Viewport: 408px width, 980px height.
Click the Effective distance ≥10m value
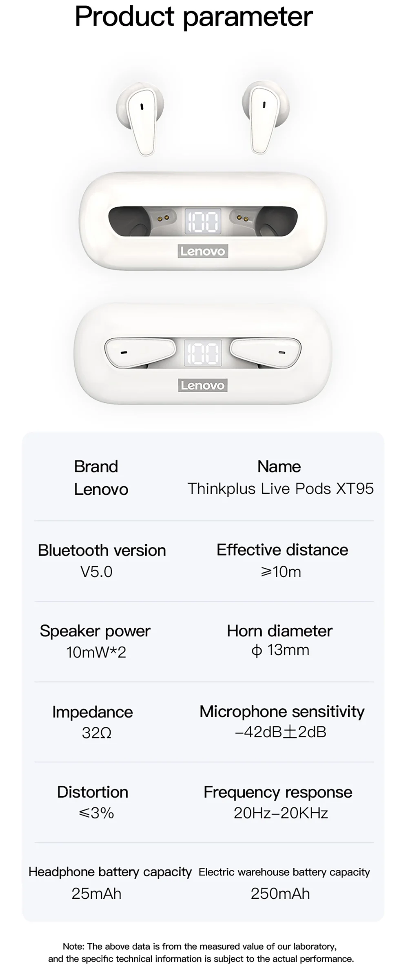pos(281,572)
